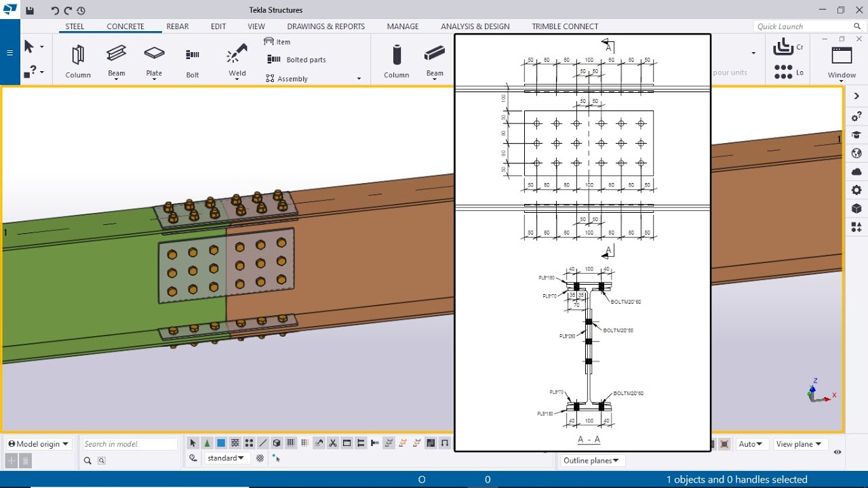The height and width of the screenshot is (488, 868).
Task: Expand the Beam tool dropdown arrow
Action: [117, 79]
